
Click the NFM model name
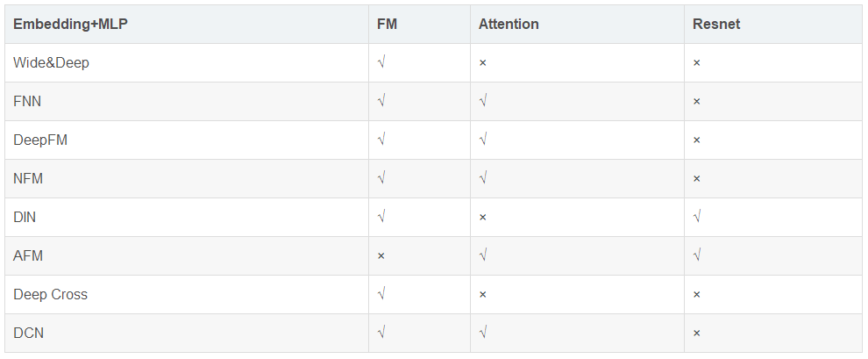tap(28, 179)
